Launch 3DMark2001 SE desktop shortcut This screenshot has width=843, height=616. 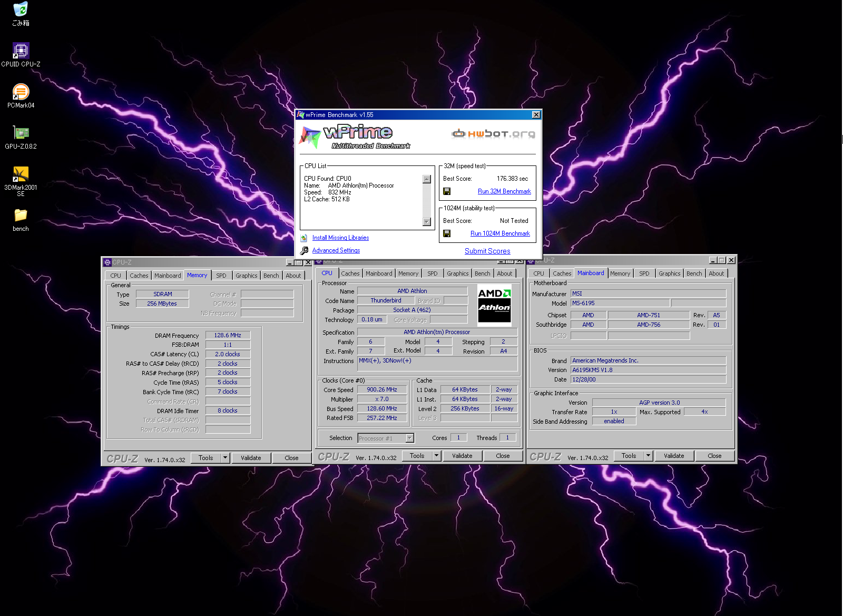click(x=21, y=181)
